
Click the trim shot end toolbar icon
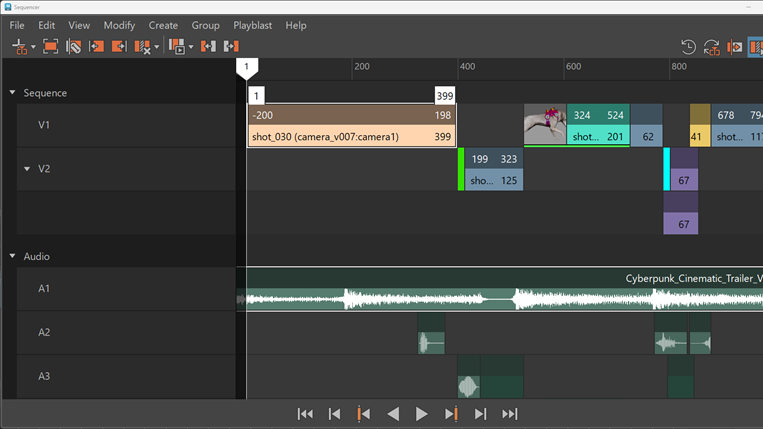[119, 47]
